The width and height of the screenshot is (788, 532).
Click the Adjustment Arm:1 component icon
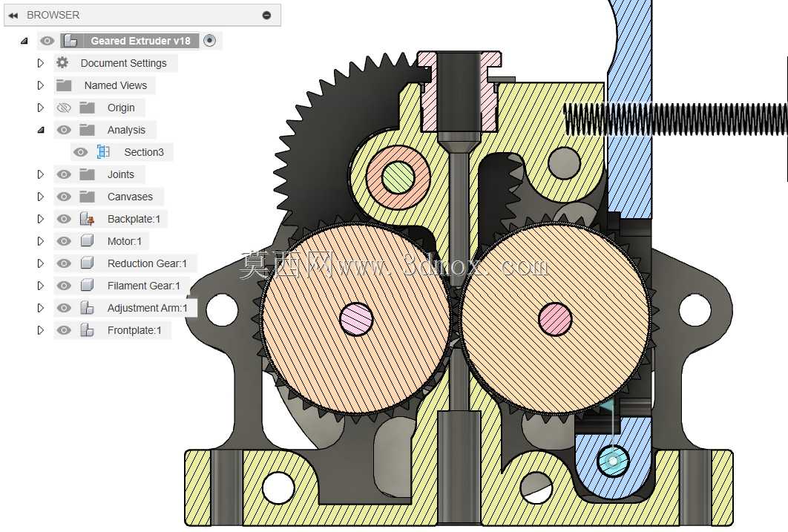click(87, 307)
